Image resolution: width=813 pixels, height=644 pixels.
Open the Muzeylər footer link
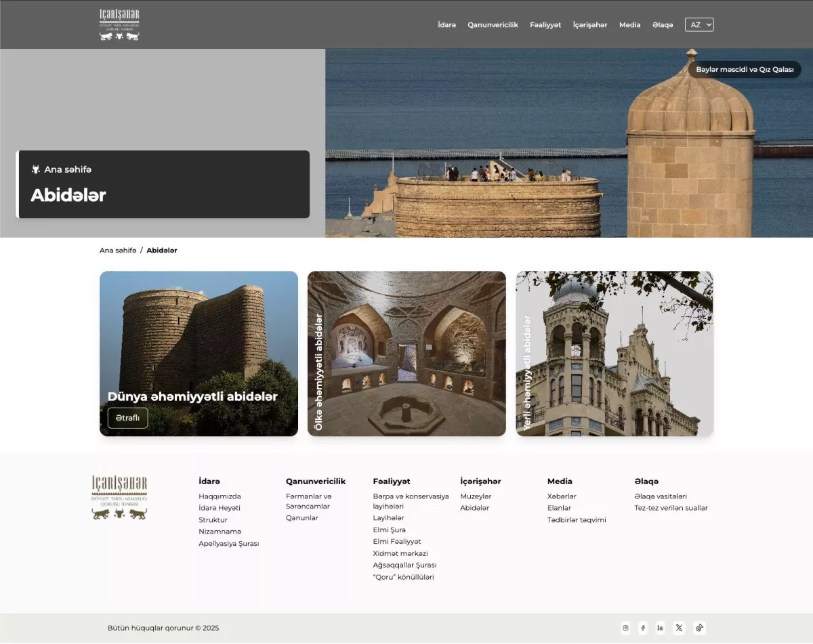pos(476,496)
